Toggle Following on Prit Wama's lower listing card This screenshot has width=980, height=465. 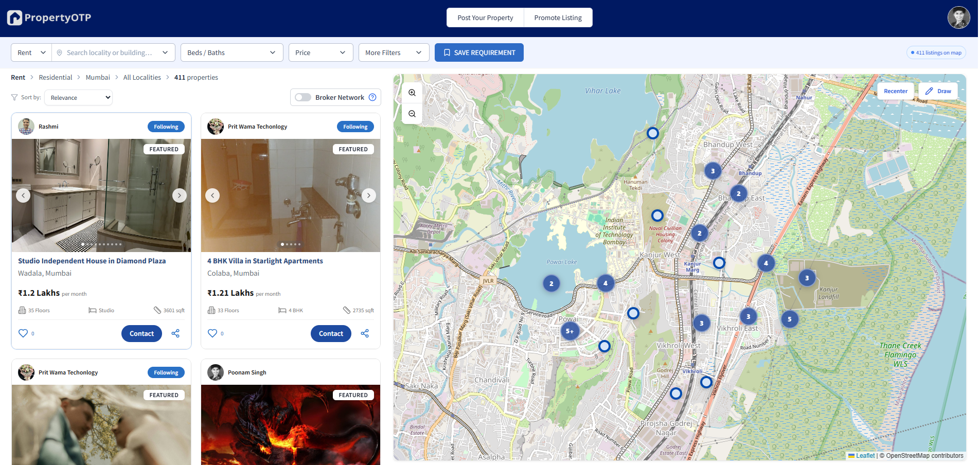click(x=166, y=372)
